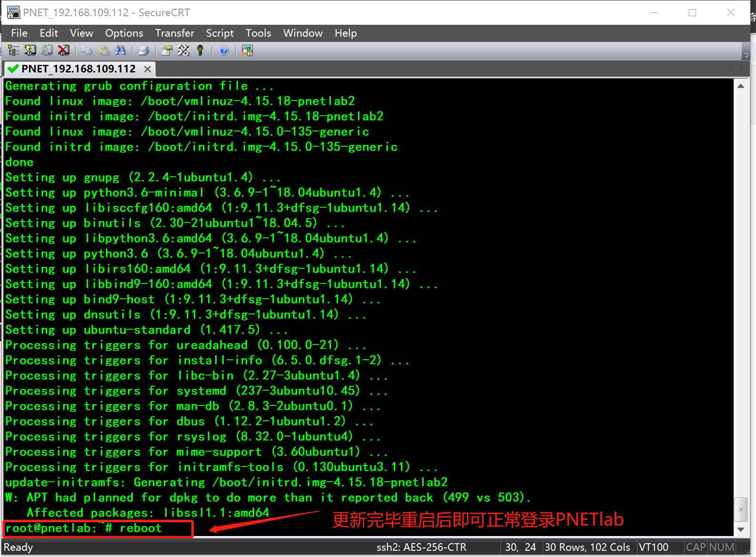Screen dimensions: 756x557
Task: Click the 'done' terminal line
Action: pyautogui.click(x=20, y=162)
